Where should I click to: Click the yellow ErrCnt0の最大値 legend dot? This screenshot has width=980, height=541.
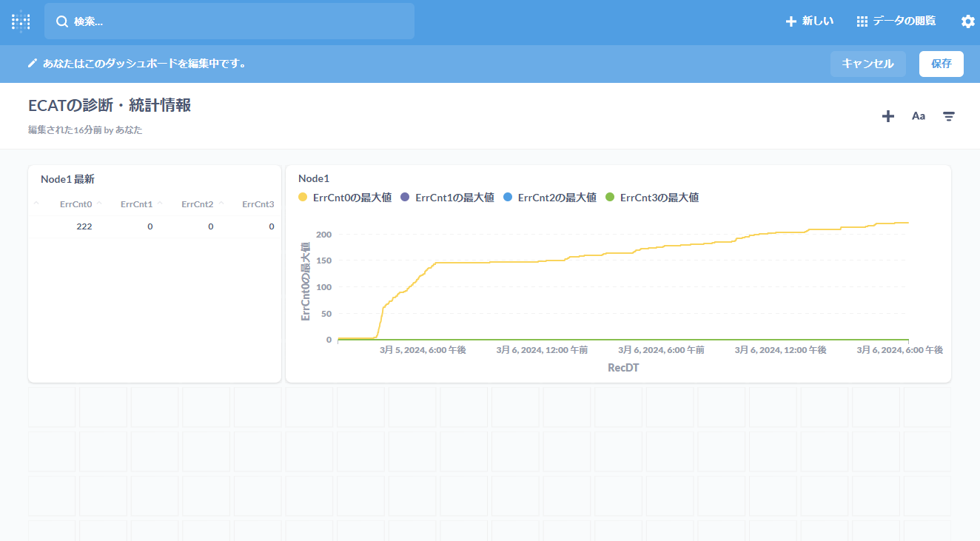tap(302, 198)
